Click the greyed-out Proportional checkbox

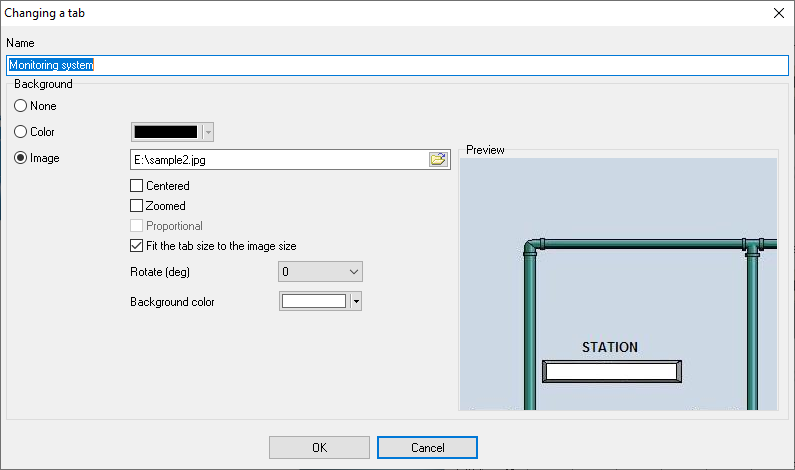click(137, 226)
